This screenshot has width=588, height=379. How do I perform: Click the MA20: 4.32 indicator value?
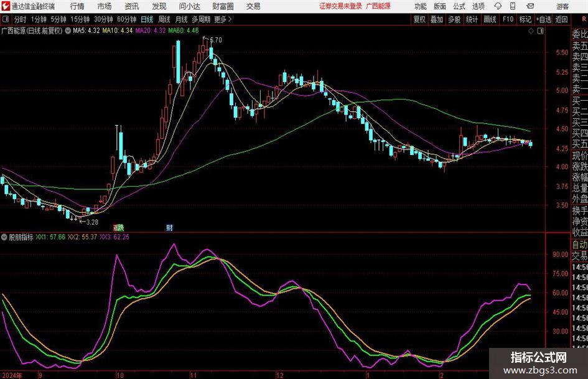point(151,30)
